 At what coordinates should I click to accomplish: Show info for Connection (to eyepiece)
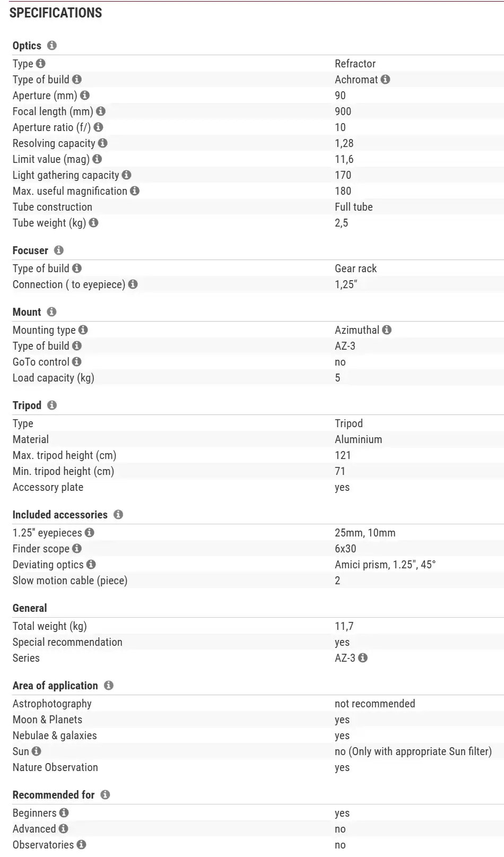(x=133, y=284)
